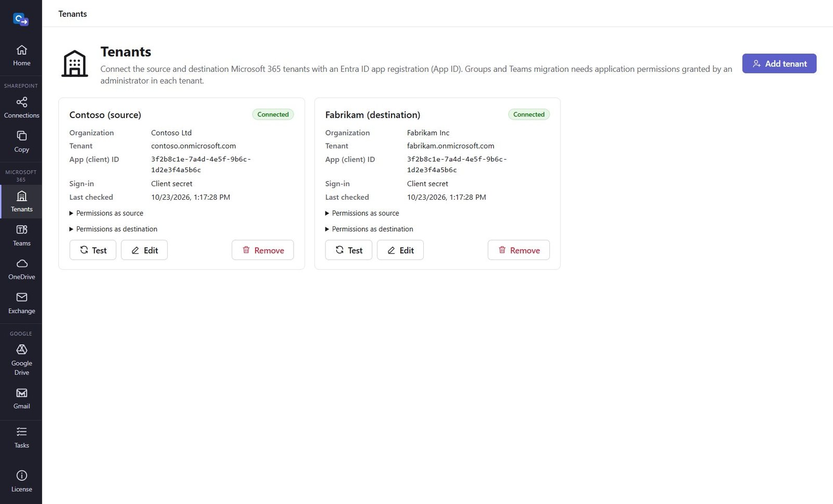Click the Contoso Connected status badge
The height and width of the screenshot is (504, 833).
[x=273, y=114]
